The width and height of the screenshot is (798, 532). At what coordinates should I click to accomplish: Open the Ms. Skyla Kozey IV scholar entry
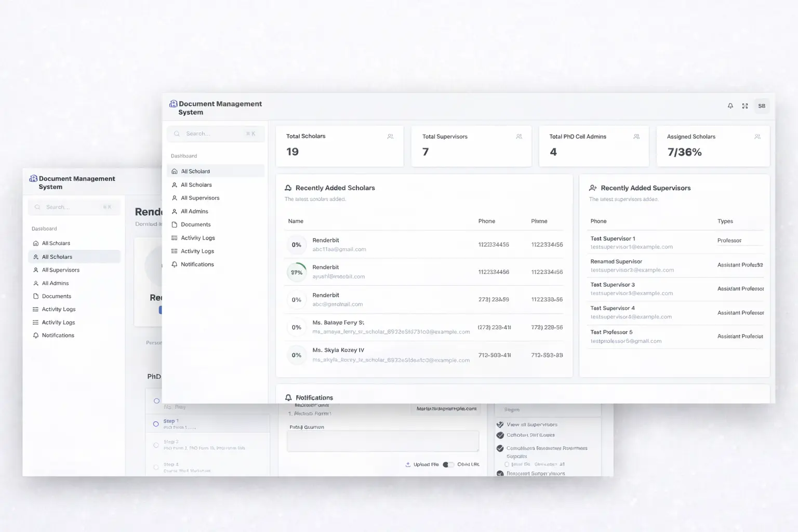(x=338, y=350)
